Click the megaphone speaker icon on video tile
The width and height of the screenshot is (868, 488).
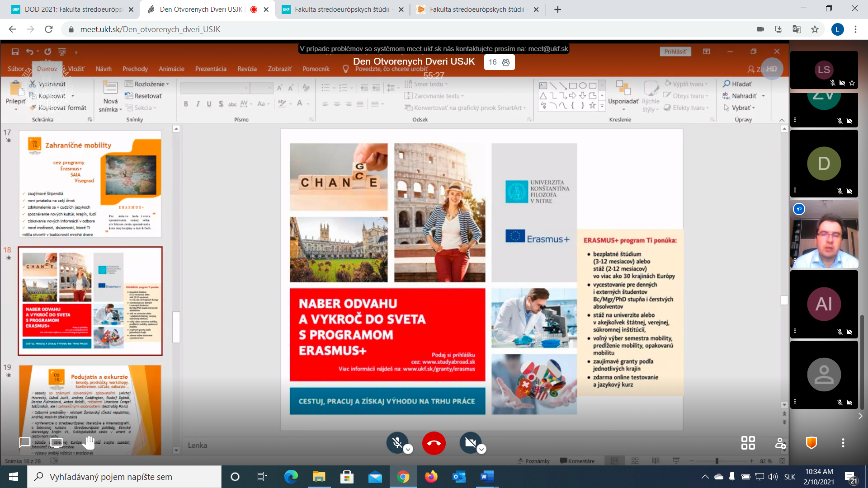pyautogui.click(x=799, y=209)
